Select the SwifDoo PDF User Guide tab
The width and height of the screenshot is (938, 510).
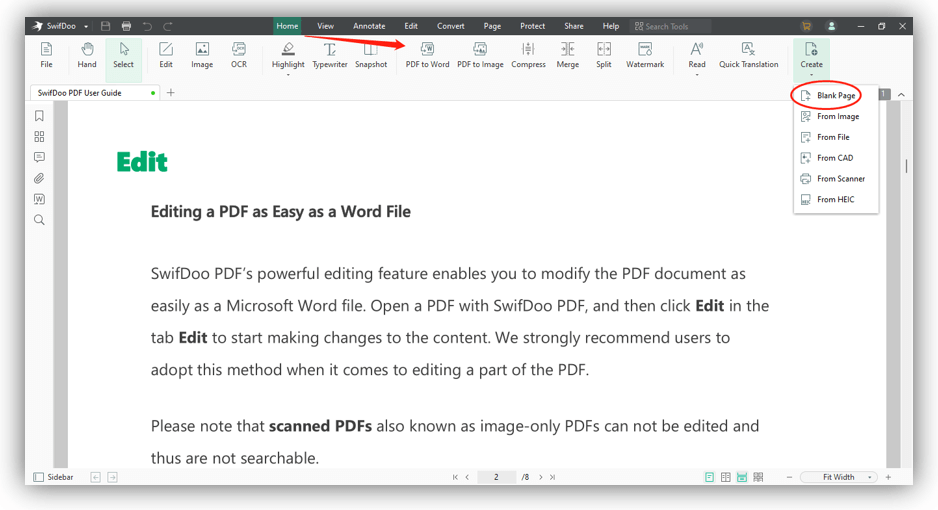point(95,93)
